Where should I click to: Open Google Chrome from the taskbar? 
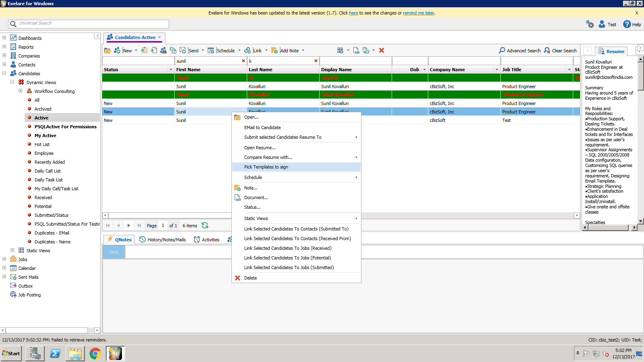tap(95, 354)
